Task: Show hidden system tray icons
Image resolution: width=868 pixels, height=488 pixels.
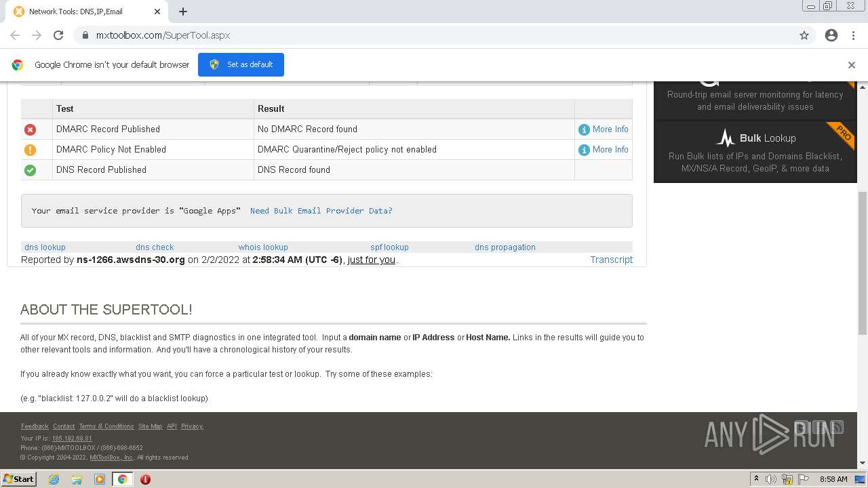Action: [756, 479]
